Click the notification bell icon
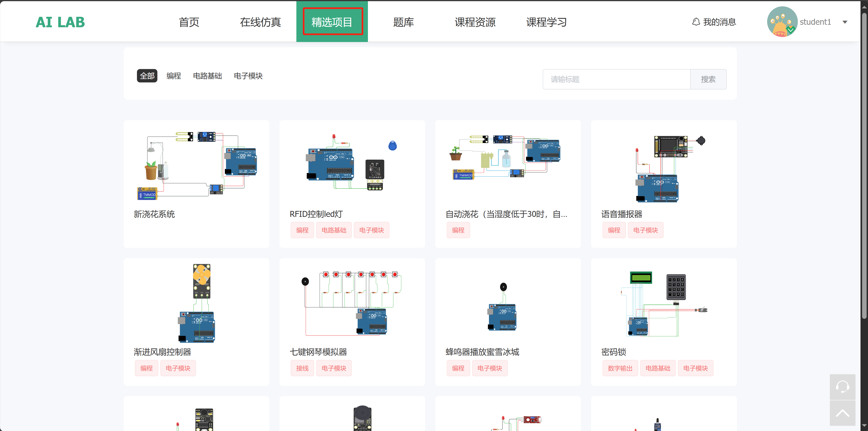The height and width of the screenshot is (431, 868). [696, 22]
